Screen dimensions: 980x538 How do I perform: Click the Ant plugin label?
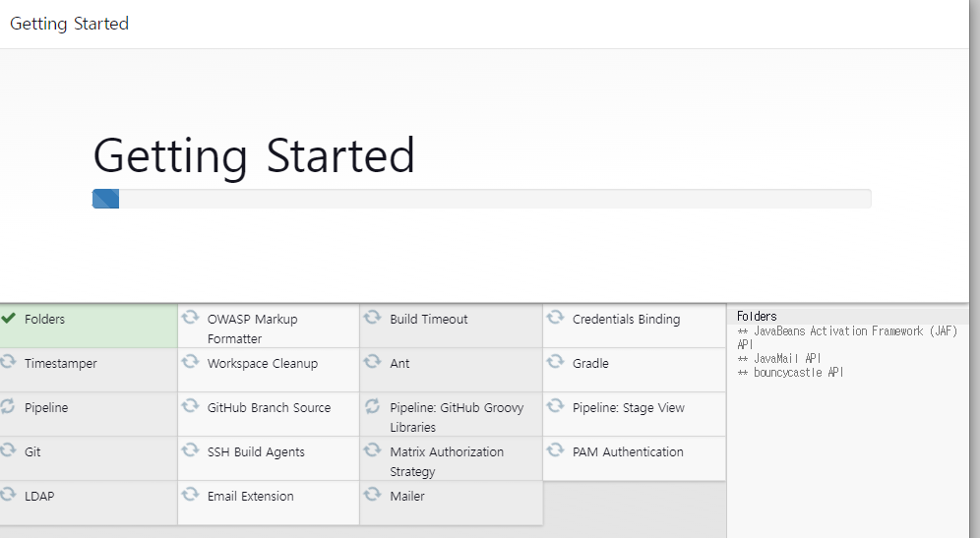point(400,364)
